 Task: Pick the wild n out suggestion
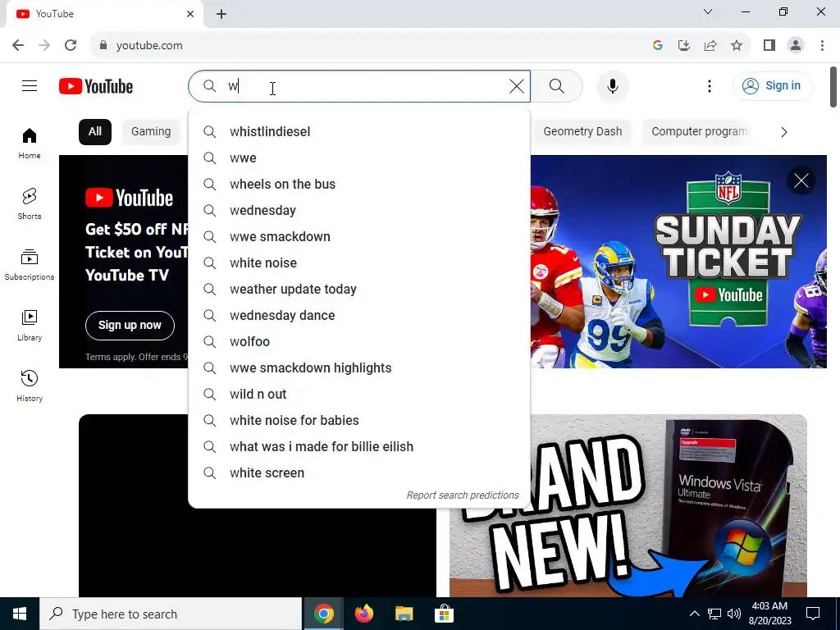click(359, 395)
